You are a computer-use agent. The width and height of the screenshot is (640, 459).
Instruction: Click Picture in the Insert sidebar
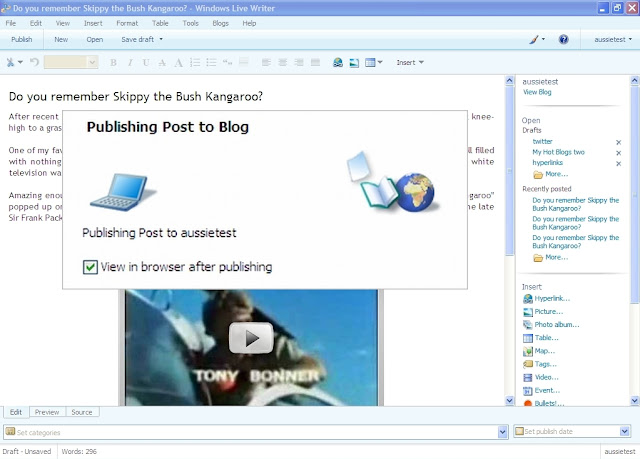[549, 312]
